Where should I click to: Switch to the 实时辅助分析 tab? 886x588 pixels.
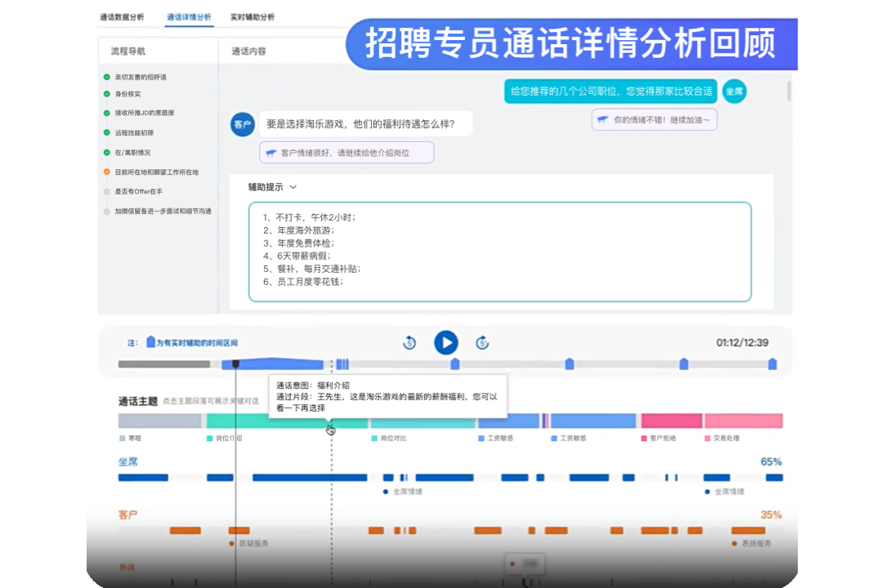click(252, 17)
